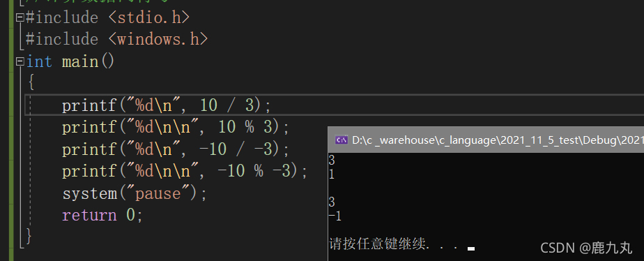Click the 'int main()' declaration
This screenshot has width=644, height=261.
coord(70,61)
